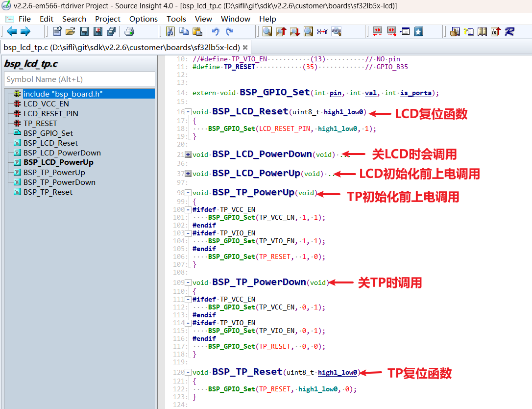Go back with the blue left arrow
532x409 pixels.
[12, 31]
